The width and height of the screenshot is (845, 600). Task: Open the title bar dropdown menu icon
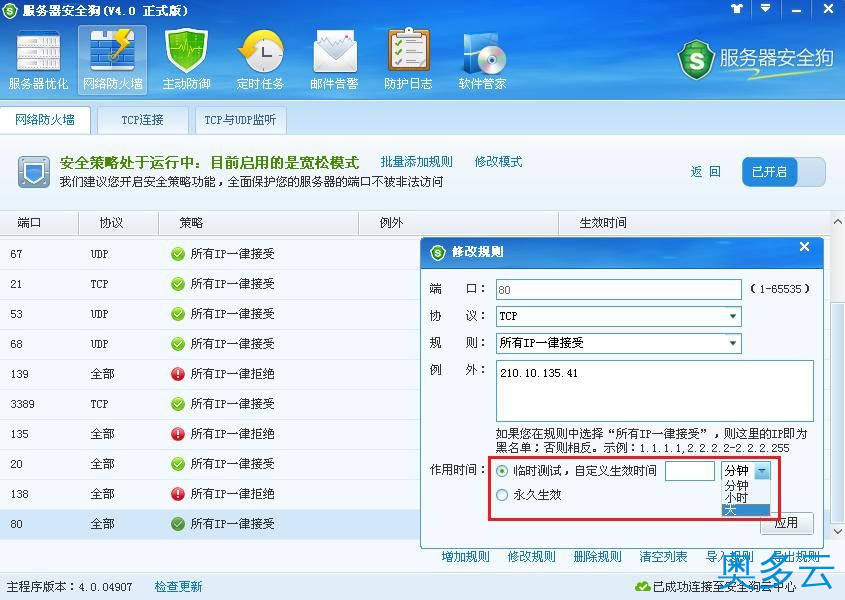pyautogui.click(x=765, y=9)
